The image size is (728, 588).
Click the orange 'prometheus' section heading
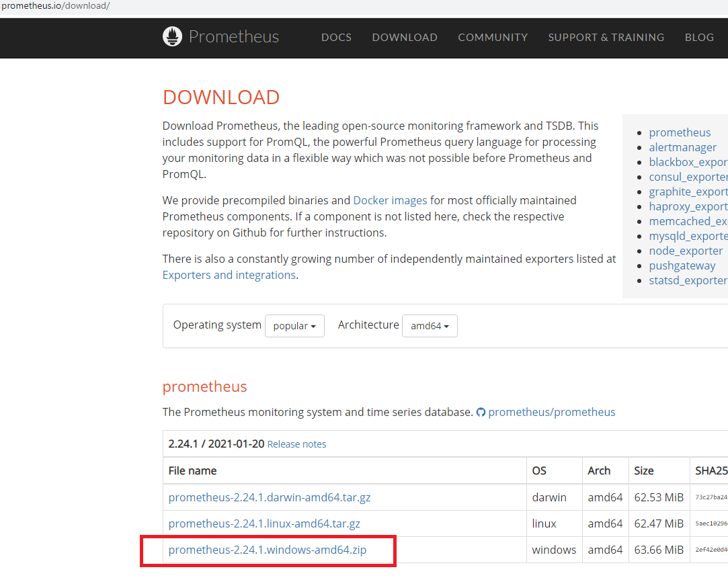point(205,386)
